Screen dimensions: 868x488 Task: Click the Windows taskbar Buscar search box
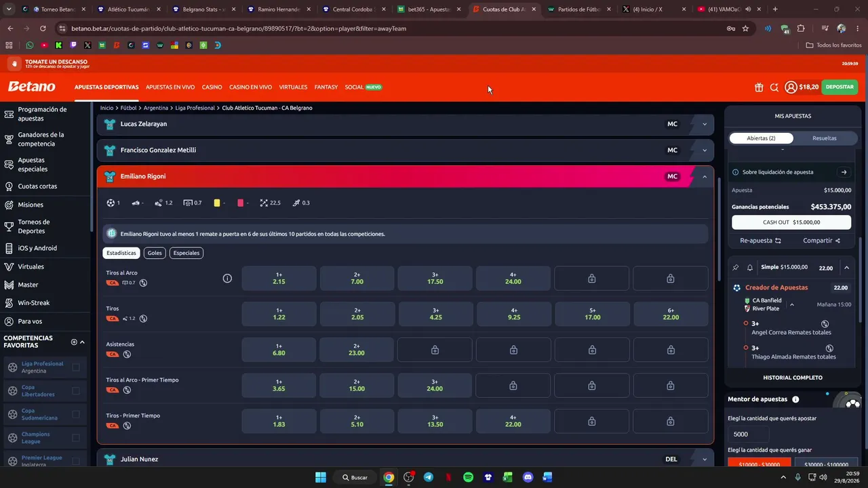(355, 477)
